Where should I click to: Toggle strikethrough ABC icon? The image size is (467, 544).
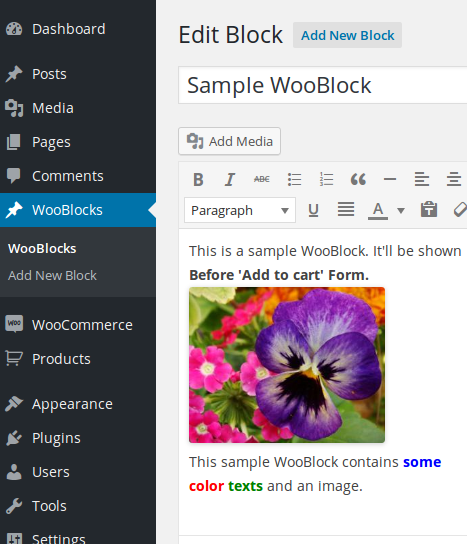point(262,179)
